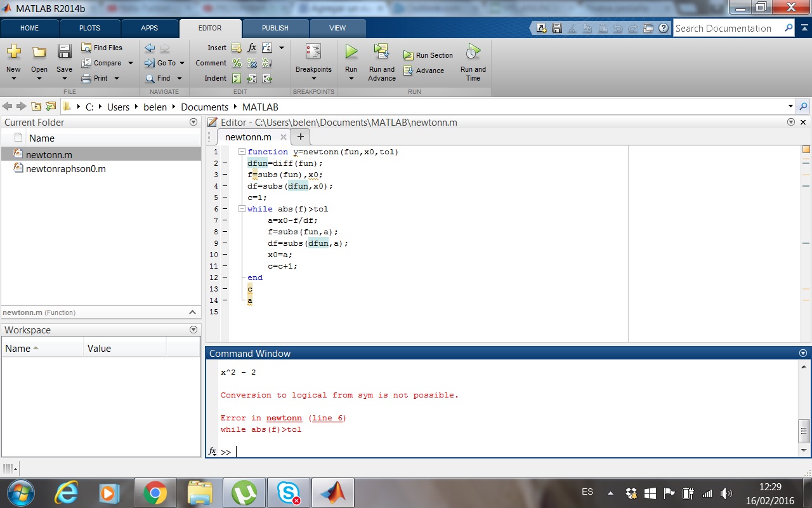Click the Command Window vertical scrollbar
The width and height of the screenshot is (812, 508).
(804, 432)
